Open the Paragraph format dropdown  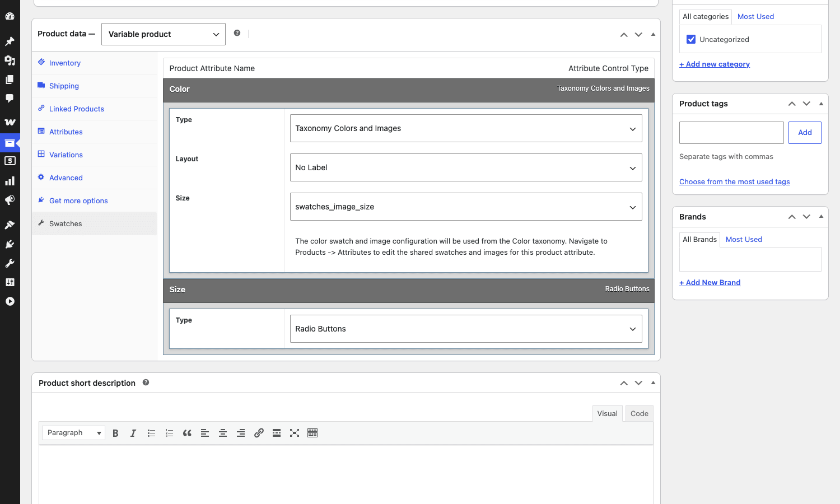tap(73, 433)
